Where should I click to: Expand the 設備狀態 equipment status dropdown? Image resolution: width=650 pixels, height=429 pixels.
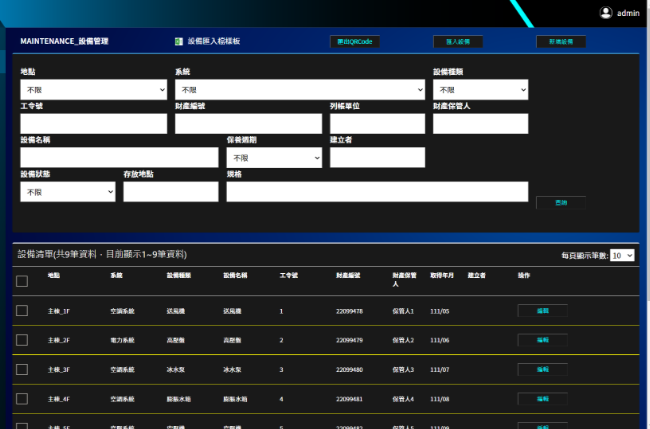[67, 192]
